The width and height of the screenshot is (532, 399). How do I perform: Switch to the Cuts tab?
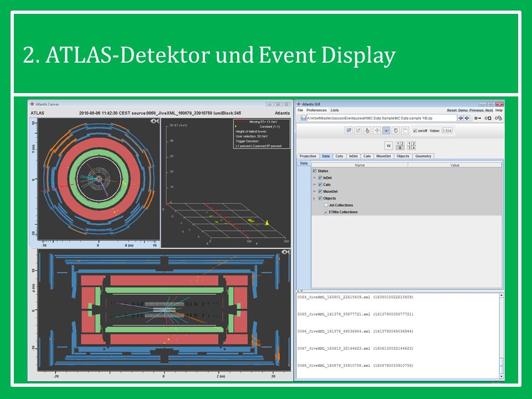[339, 156]
